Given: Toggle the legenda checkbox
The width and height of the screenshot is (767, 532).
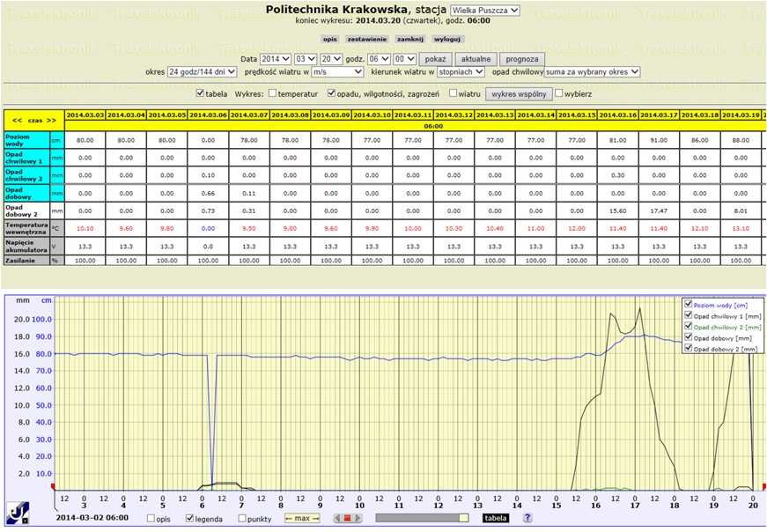Looking at the screenshot, I should click(x=190, y=518).
